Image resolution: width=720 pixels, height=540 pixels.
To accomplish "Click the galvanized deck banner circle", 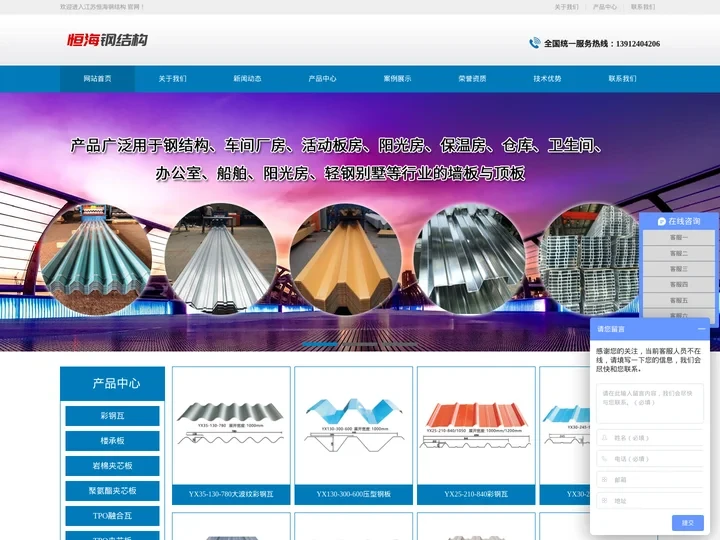I will point(469,259).
